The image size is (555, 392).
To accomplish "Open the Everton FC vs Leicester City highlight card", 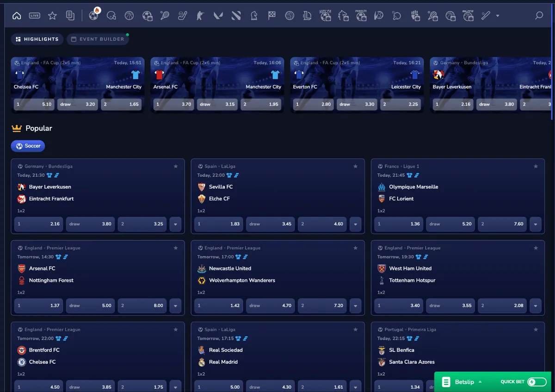I will click(x=357, y=85).
